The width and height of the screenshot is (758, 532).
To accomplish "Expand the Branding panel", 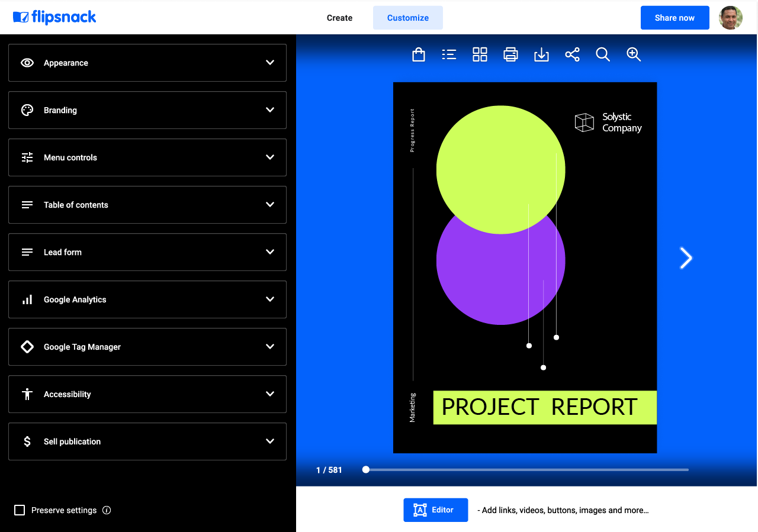I will pos(147,110).
